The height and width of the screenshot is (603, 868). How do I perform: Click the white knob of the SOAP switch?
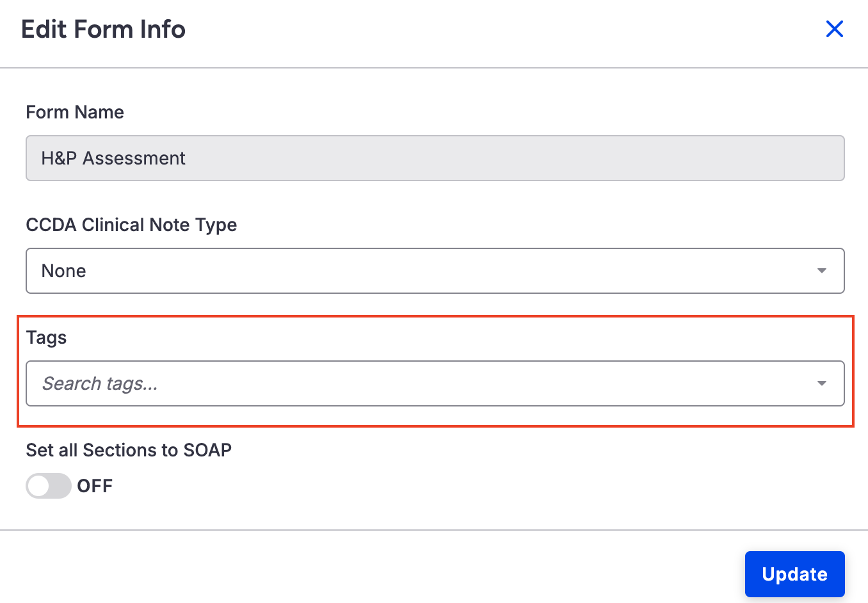39,486
